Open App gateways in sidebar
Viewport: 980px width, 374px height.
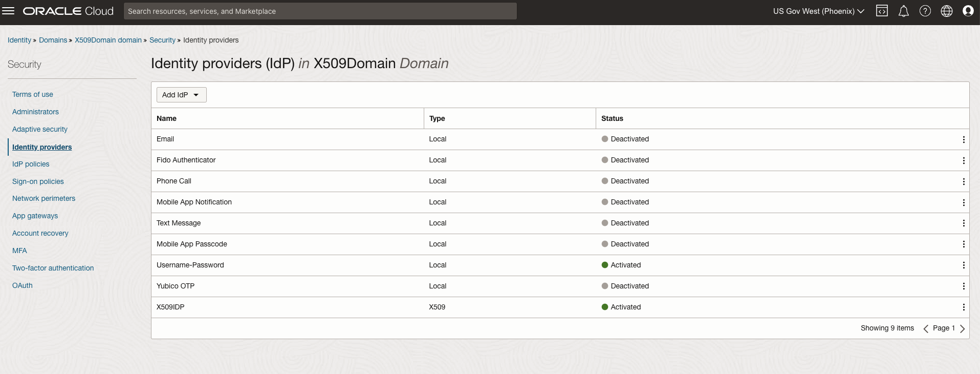pos(35,216)
